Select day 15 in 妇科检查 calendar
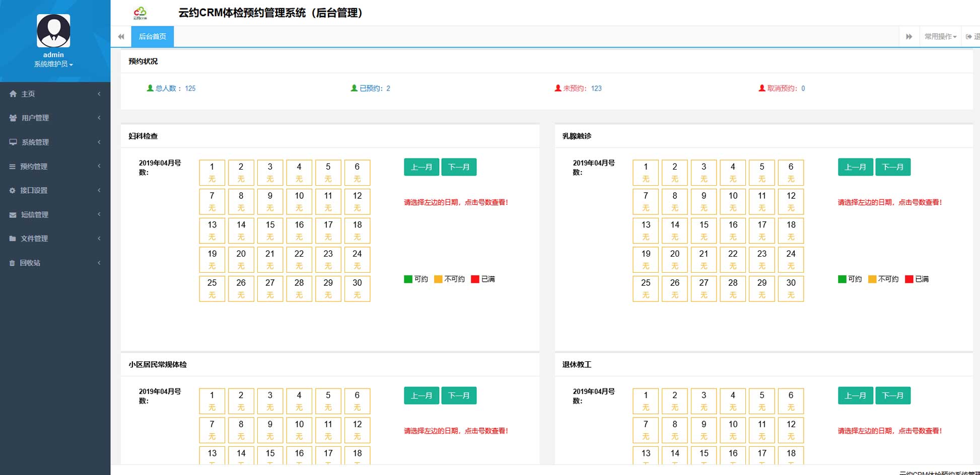980x475 pixels. [x=270, y=230]
